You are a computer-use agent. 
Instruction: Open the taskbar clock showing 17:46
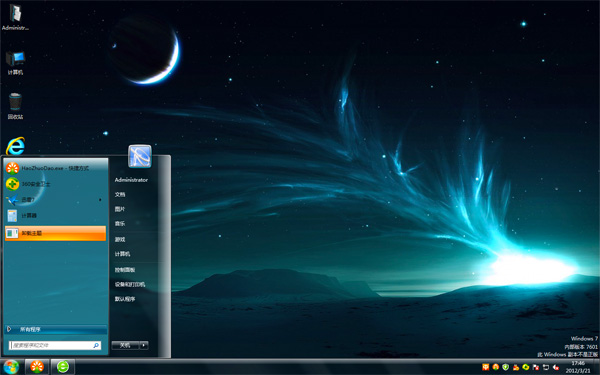[578, 367]
